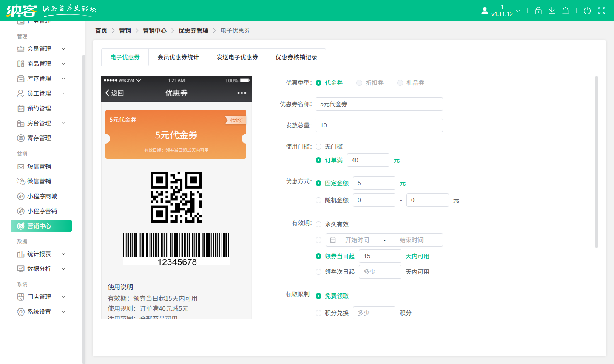Choose 永久有效 validity option
This screenshot has width=614, height=364.
pyautogui.click(x=318, y=224)
